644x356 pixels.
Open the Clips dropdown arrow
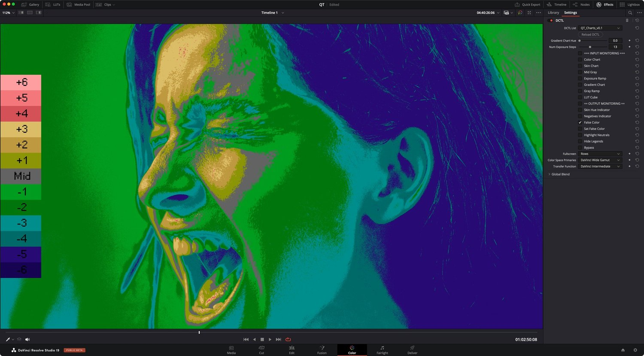(x=114, y=5)
